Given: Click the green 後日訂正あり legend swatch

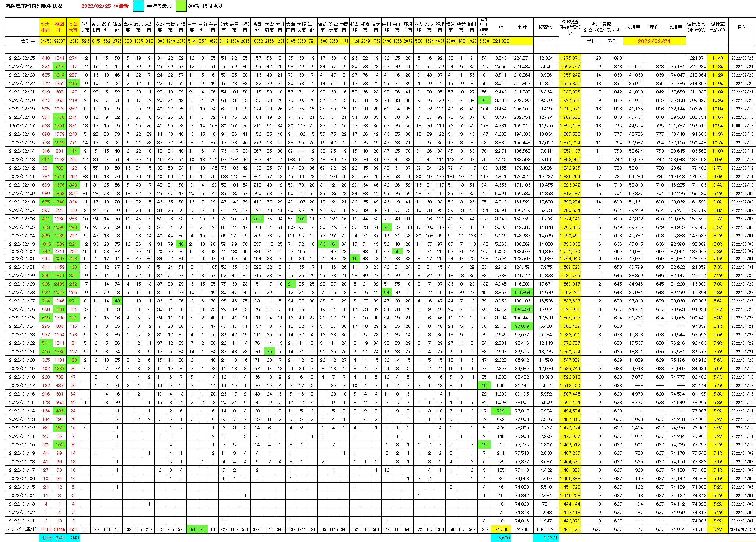Looking at the screenshot, I should click(181, 6).
